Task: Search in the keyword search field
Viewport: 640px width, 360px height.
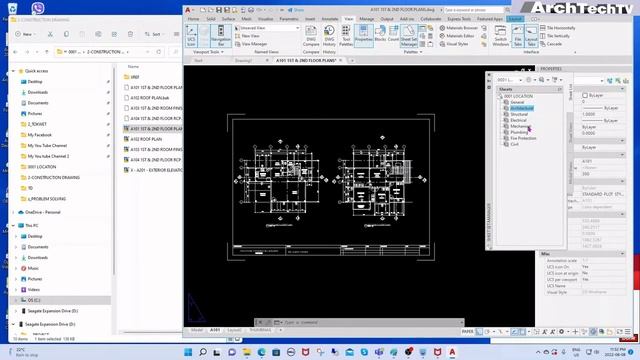Action: pos(473,10)
